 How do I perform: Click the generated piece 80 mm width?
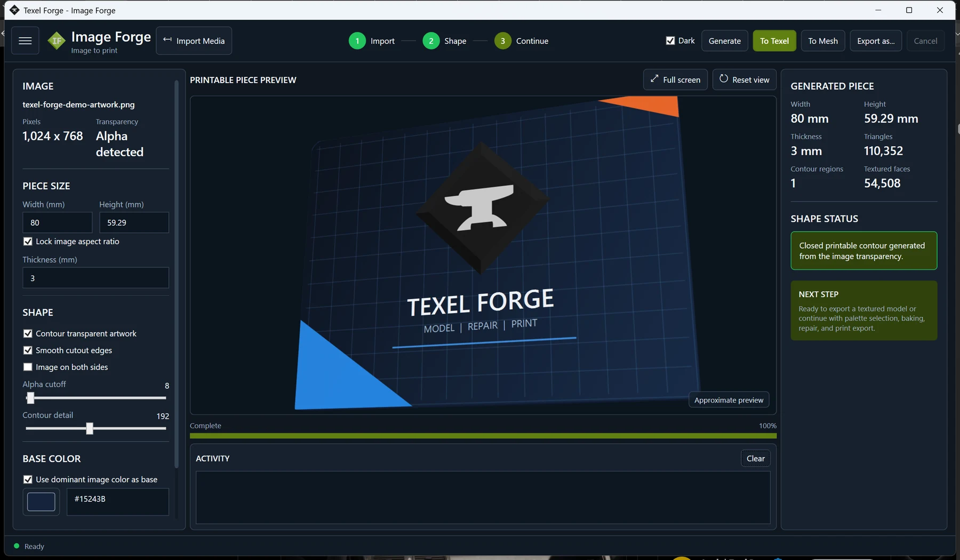coord(809,118)
